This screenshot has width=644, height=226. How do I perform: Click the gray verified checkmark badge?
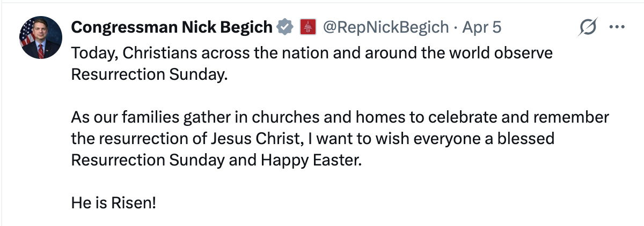[x=284, y=27]
